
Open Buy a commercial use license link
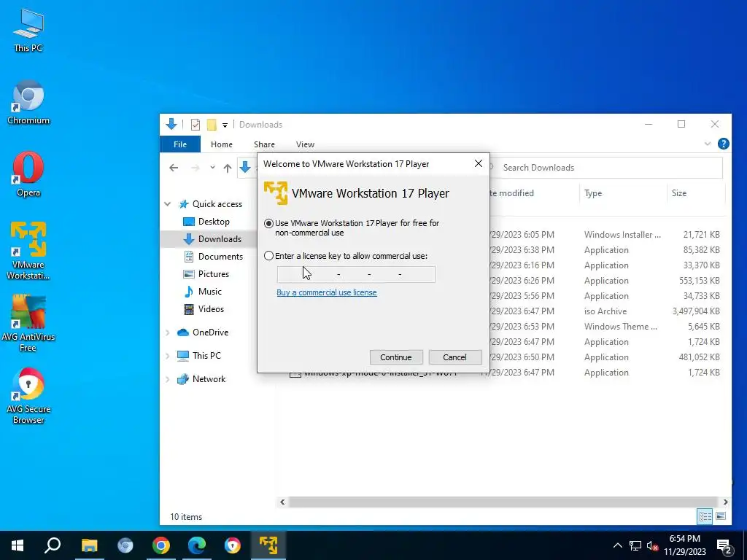tap(326, 292)
